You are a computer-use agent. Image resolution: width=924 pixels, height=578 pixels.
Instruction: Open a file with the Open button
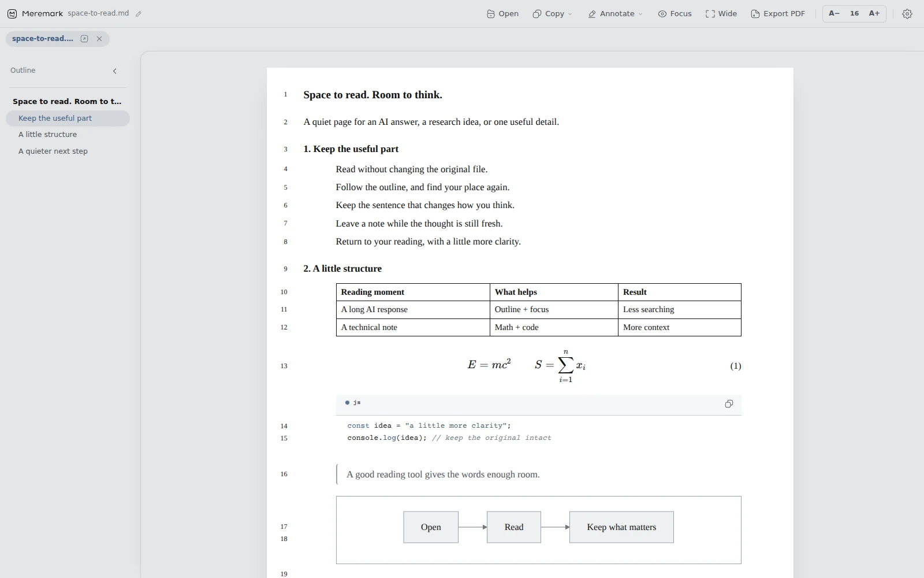502,13
